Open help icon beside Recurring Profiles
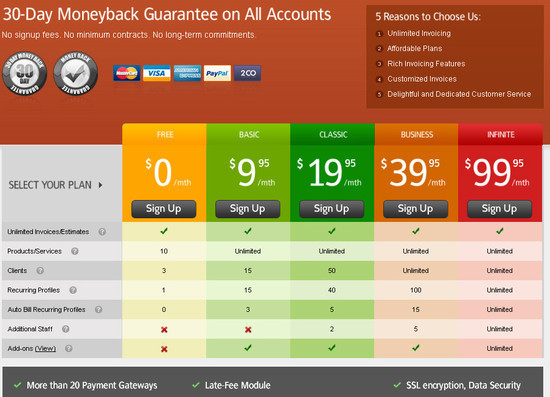Viewport: 550px width, 397px height. point(73,290)
